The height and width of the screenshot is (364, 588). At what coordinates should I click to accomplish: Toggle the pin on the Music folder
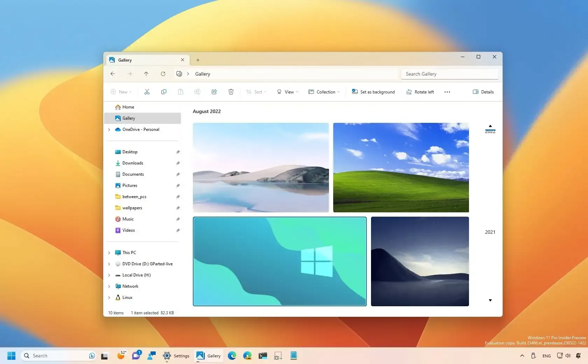(x=178, y=219)
